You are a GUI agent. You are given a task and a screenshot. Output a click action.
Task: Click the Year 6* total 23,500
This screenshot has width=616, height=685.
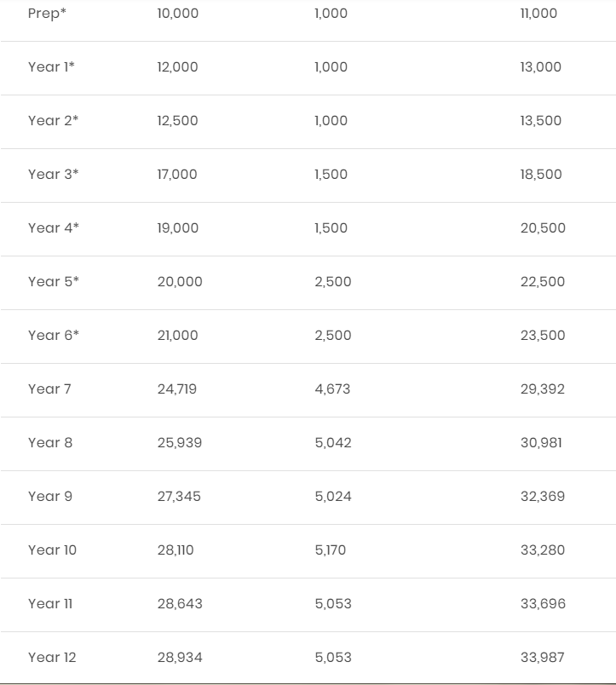pos(543,336)
